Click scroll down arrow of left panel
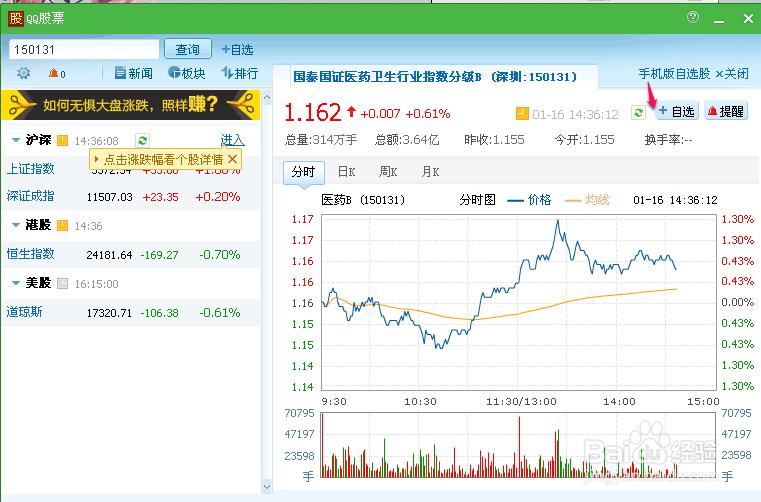 click(267, 486)
